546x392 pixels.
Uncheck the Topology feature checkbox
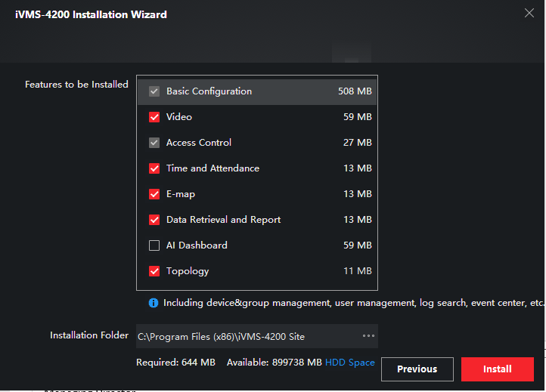point(154,271)
